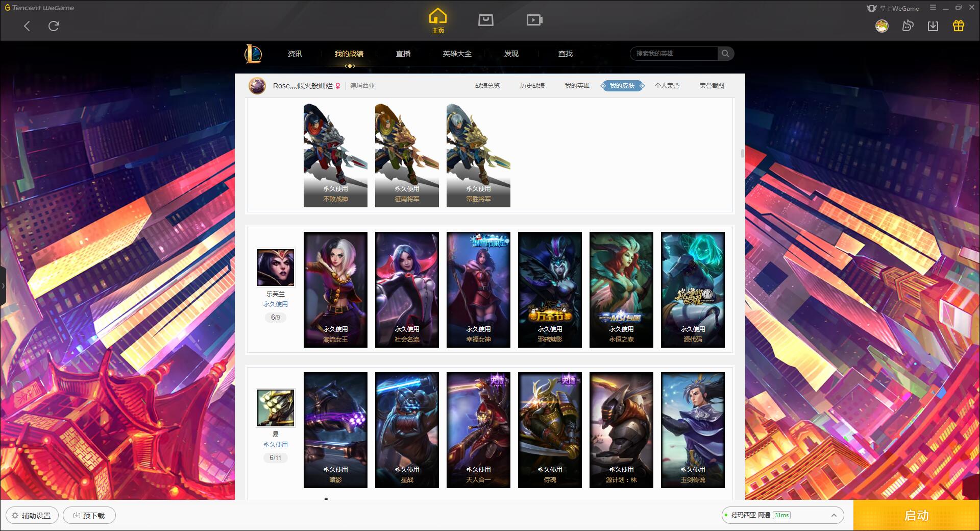Open the store bag icon
This screenshot has height=531, width=980.
[485, 20]
